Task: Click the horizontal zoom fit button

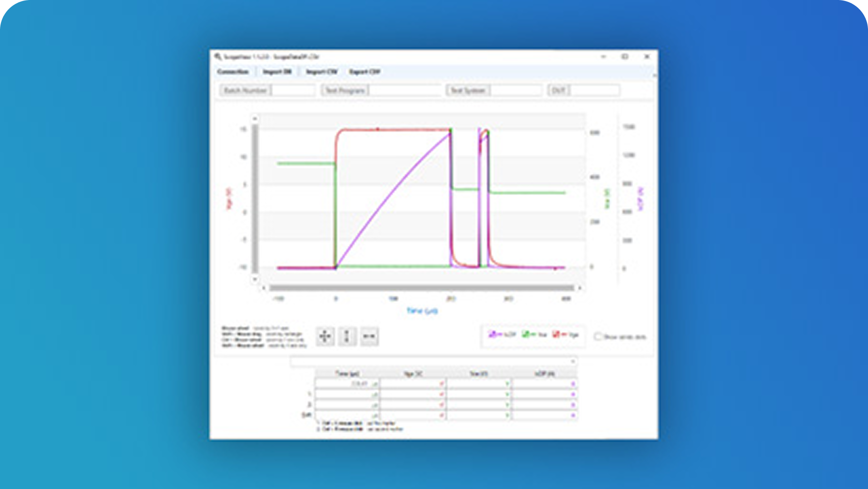Action: (369, 336)
